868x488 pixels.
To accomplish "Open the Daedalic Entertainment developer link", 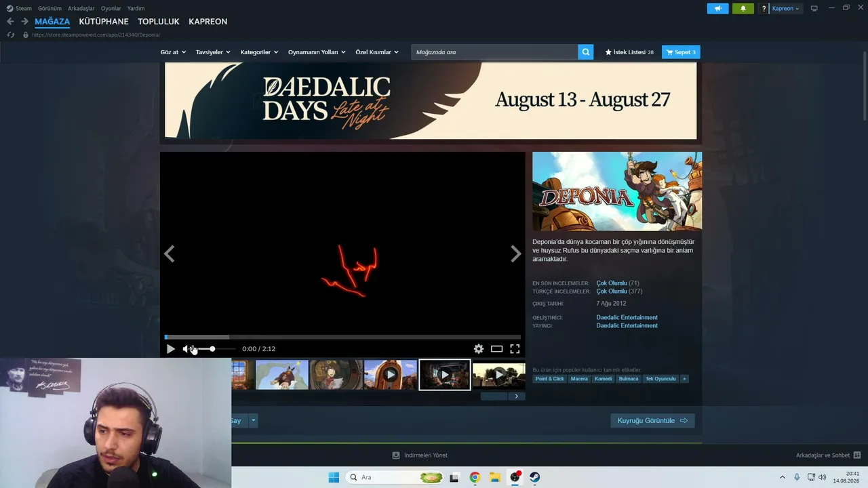I will click(627, 317).
